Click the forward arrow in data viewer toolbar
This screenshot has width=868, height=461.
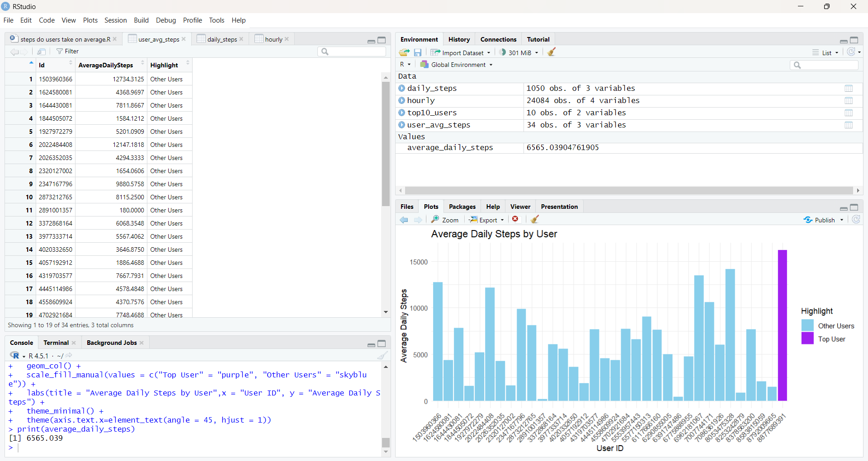point(24,52)
